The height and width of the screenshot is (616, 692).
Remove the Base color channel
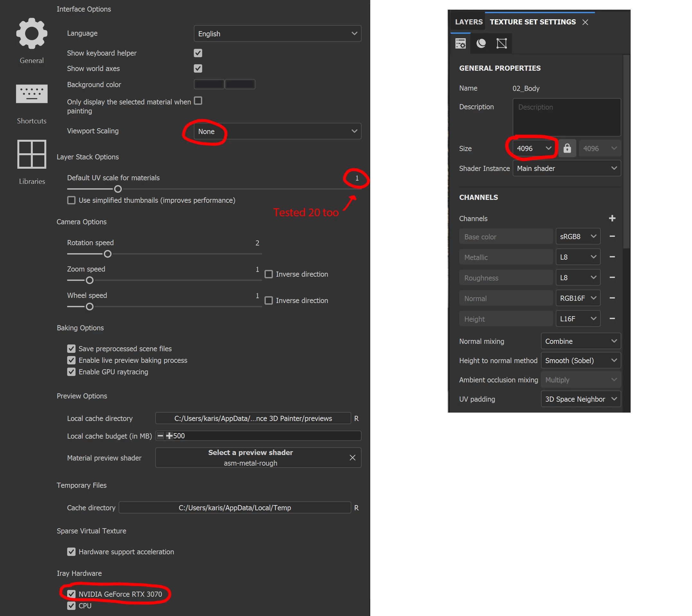[612, 236]
